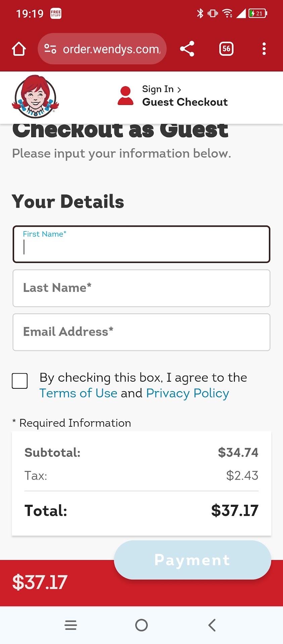The image size is (283, 644).
Task: Tap the Wendy's logo
Action: tap(35, 97)
